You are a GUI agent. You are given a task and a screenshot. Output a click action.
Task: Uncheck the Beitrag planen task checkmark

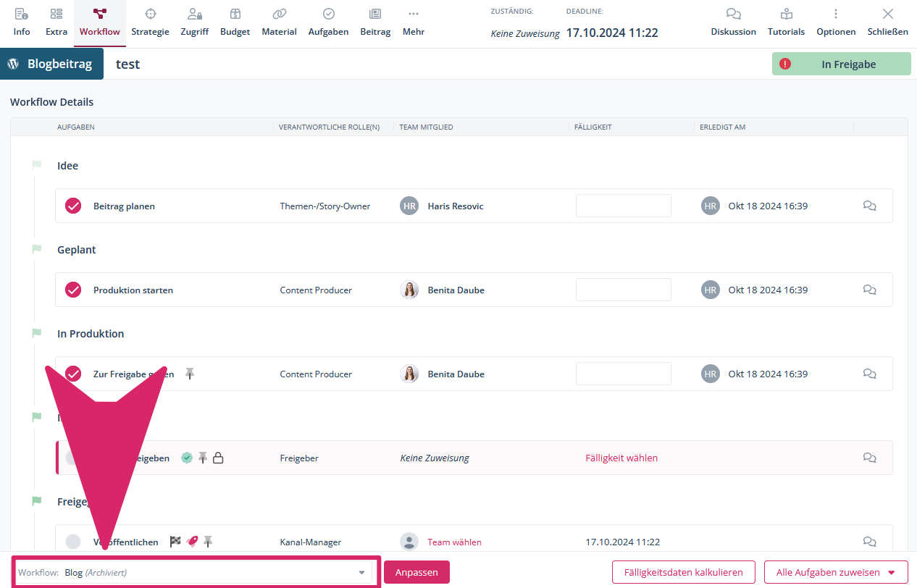click(73, 206)
